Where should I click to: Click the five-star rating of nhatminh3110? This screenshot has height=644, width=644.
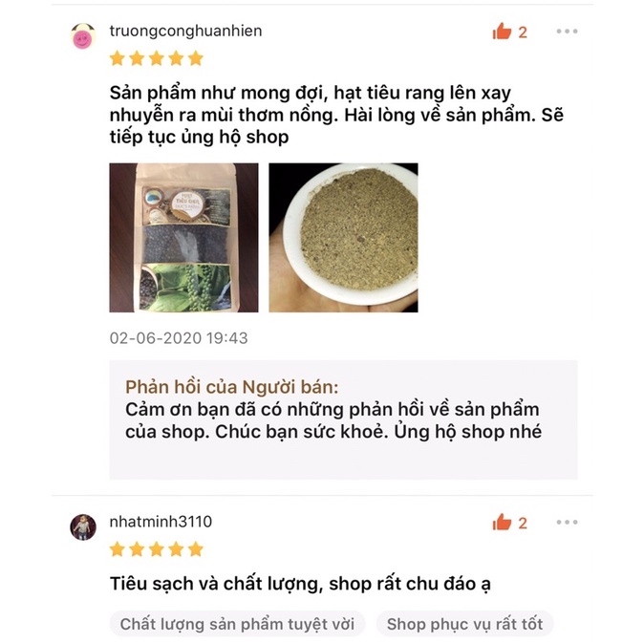(157, 549)
